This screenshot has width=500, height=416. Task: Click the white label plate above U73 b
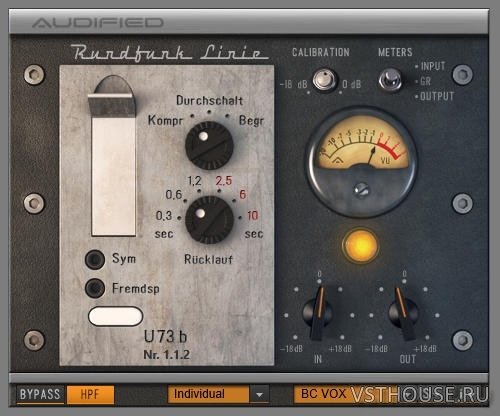coord(116,316)
